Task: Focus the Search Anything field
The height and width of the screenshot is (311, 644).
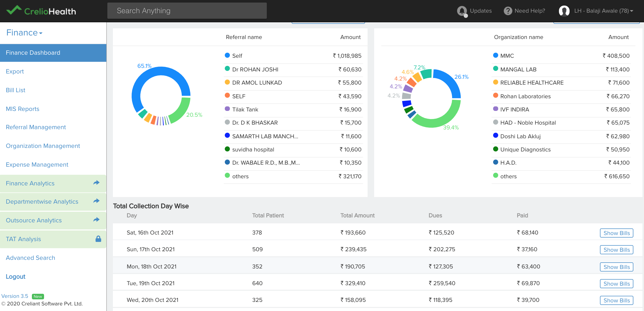Action: (x=187, y=11)
